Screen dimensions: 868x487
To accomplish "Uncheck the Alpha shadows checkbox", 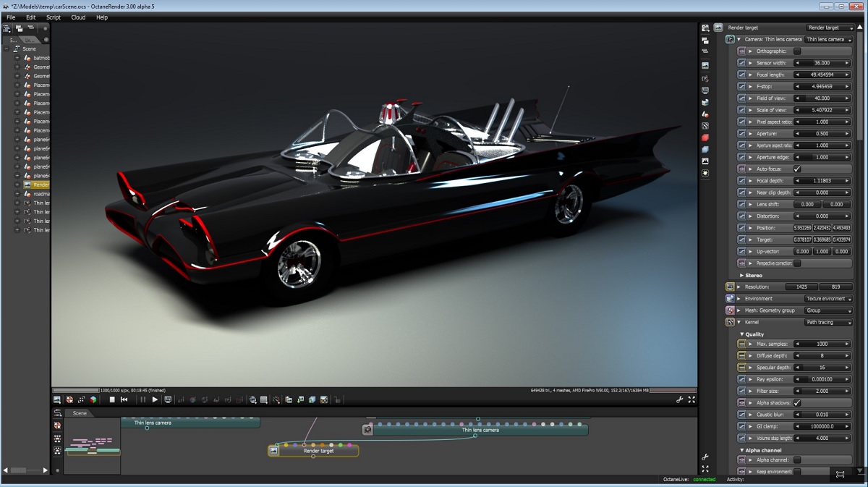I will pyautogui.click(x=797, y=402).
